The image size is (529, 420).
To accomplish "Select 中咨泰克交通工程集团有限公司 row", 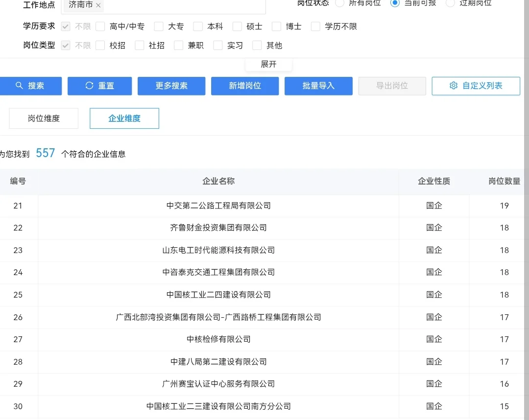I will 262,272.
